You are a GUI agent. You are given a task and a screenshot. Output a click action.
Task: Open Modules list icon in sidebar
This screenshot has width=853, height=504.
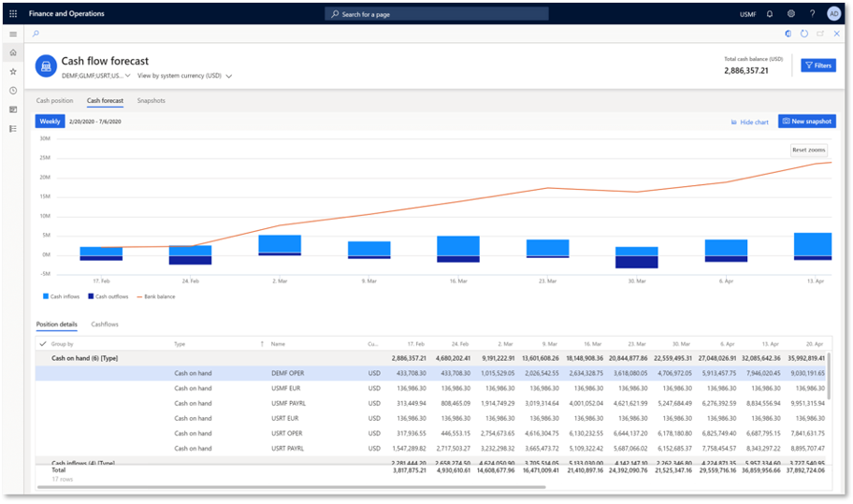13,129
